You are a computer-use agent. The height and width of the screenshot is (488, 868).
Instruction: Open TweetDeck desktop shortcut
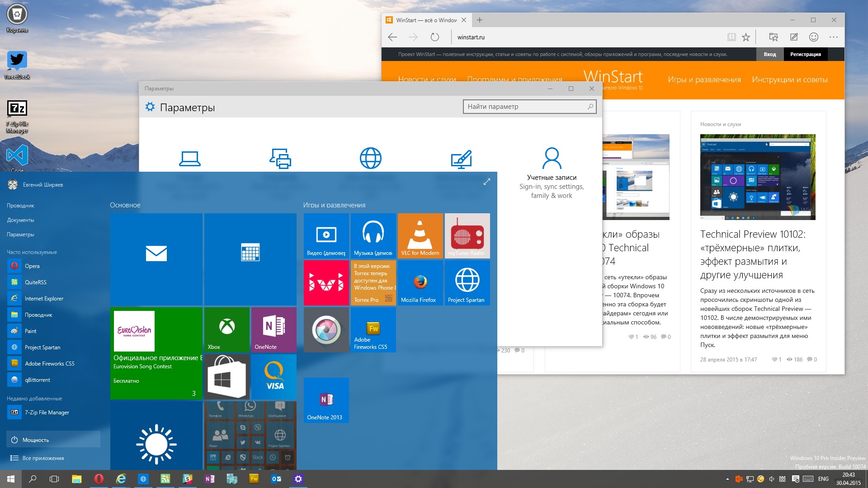coord(17,65)
